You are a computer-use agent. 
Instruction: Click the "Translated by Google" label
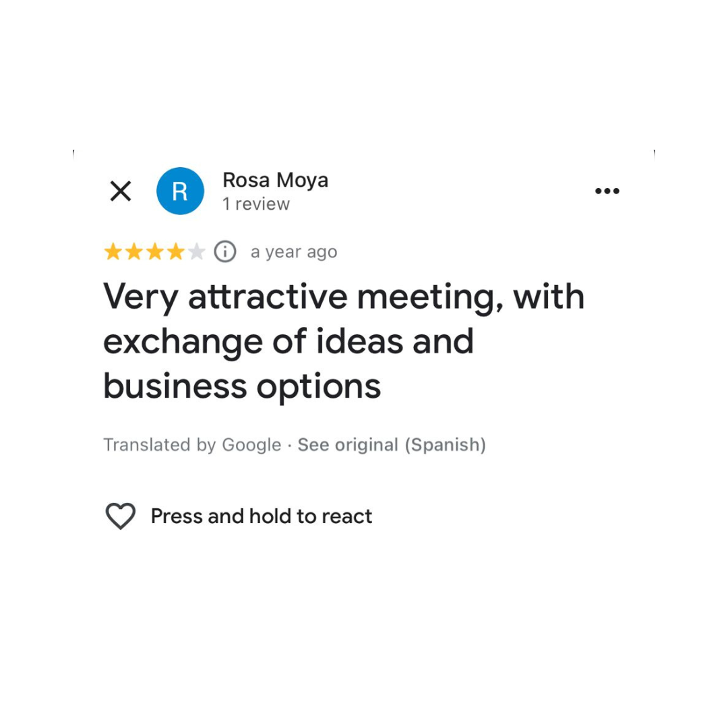coord(192,445)
